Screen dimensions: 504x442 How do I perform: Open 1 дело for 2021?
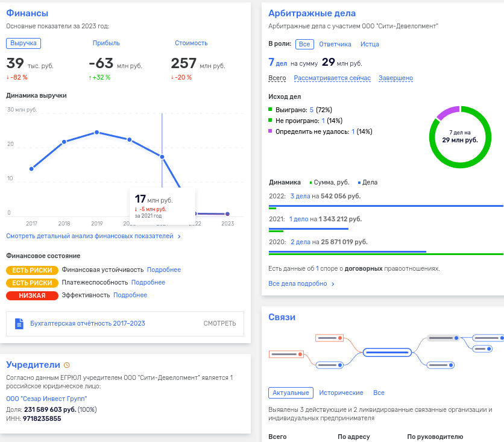click(298, 219)
